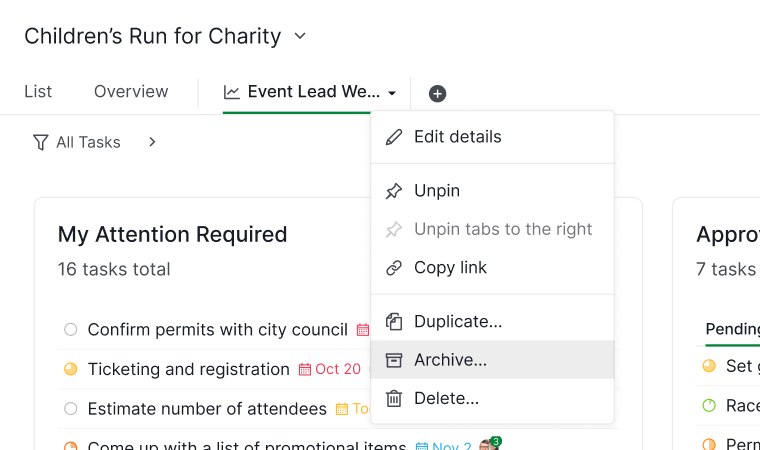Open the Children's Run for Charity project dropdown
The height and width of the screenshot is (450, 760).
click(x=300, y=36)
